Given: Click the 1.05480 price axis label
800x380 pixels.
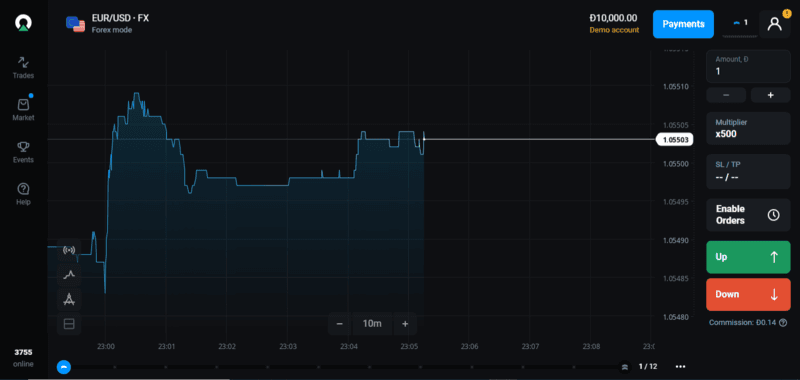Looking at the screenshot, I should (x=676, y=317).
